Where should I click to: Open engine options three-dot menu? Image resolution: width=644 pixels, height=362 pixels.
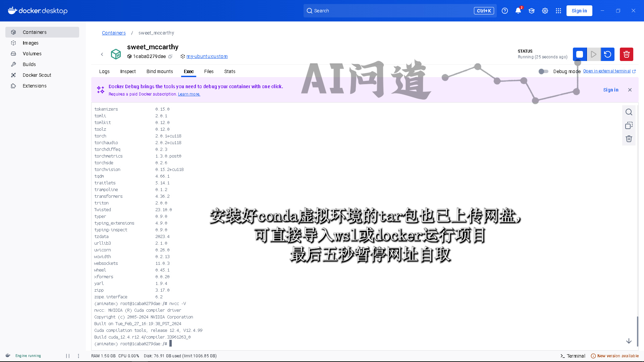point(78,356)
